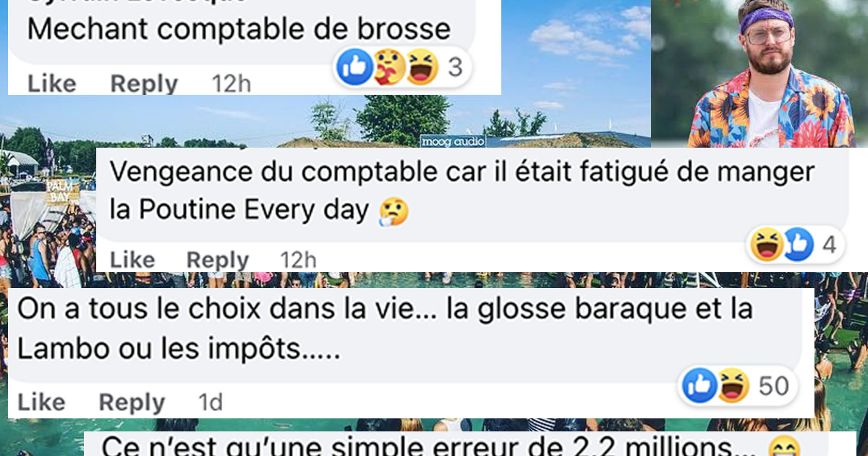Open the reaction count 50 on the Lambo comment

pyautogui.click(x=773, y=386)
